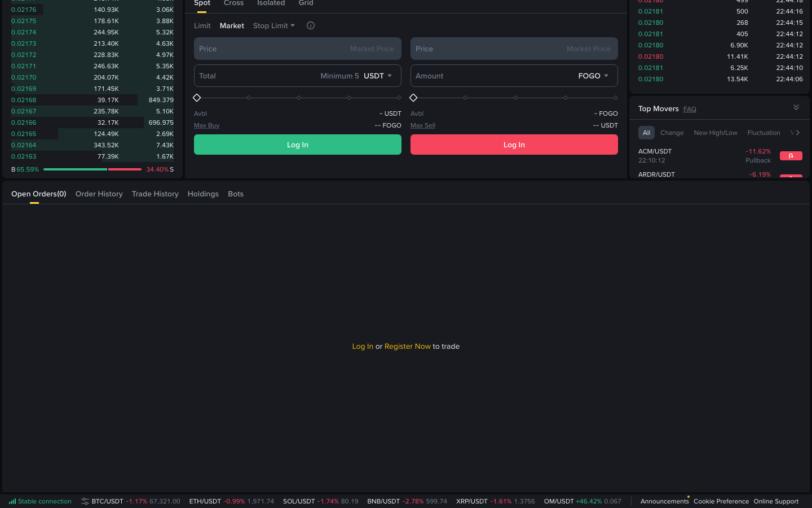Collapse Top Movers panel using double-chevron icon

[x=796, y=107]
